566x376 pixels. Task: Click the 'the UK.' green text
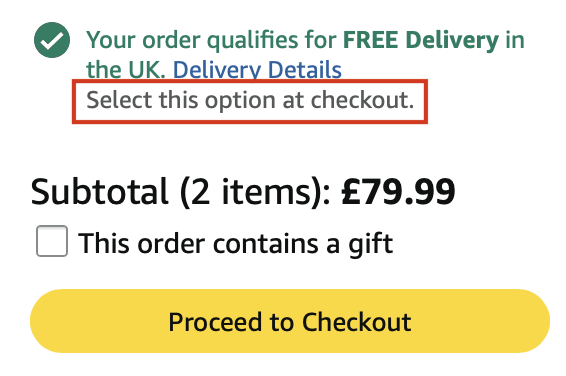click(x=126, y=70)
